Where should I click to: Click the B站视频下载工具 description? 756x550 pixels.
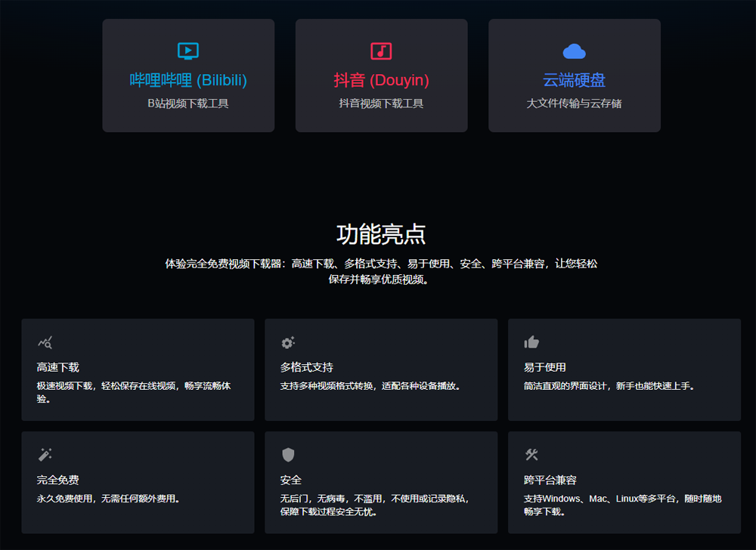188,104
